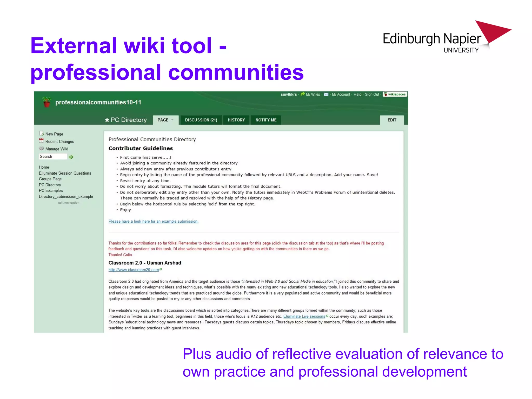Screen dimensions: 532x399
Task: Open the example submission link
Action: point(153,221)
